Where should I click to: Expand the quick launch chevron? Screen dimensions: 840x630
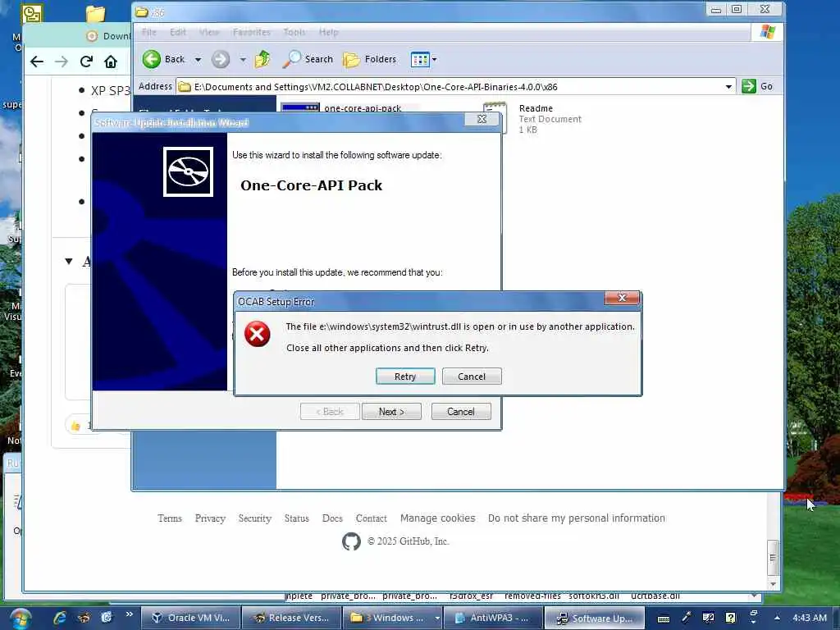[129, 614]
